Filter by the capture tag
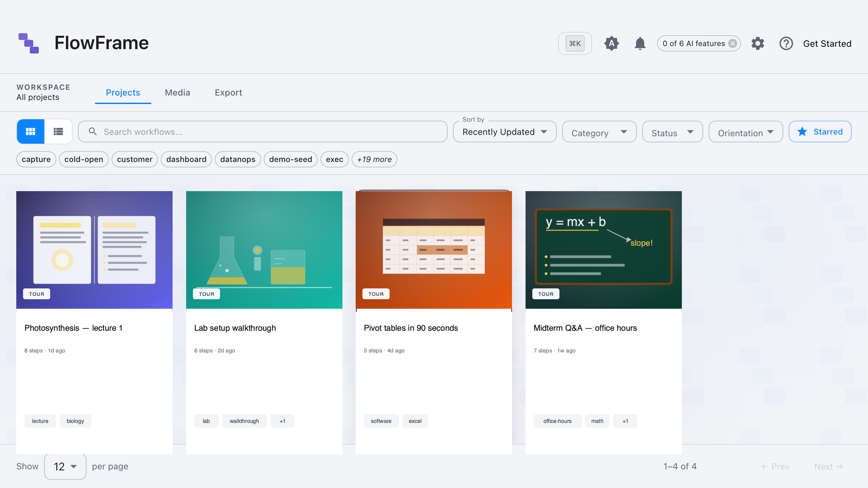The width and height of the screenshot is (868, 488). (36, 159)
